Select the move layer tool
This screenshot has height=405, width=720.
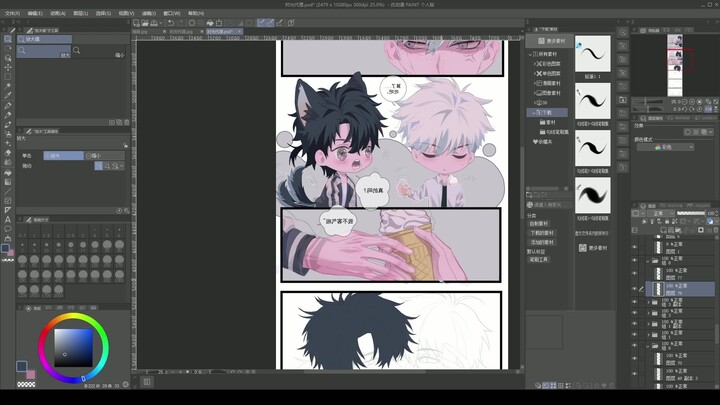[x=8, y=67]
